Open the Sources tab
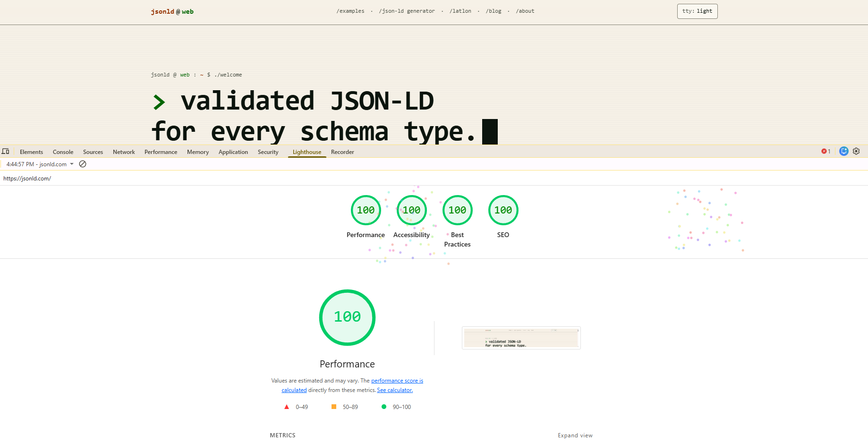The height and width of the screenshot is (443, 868). (x=93, y=152)
